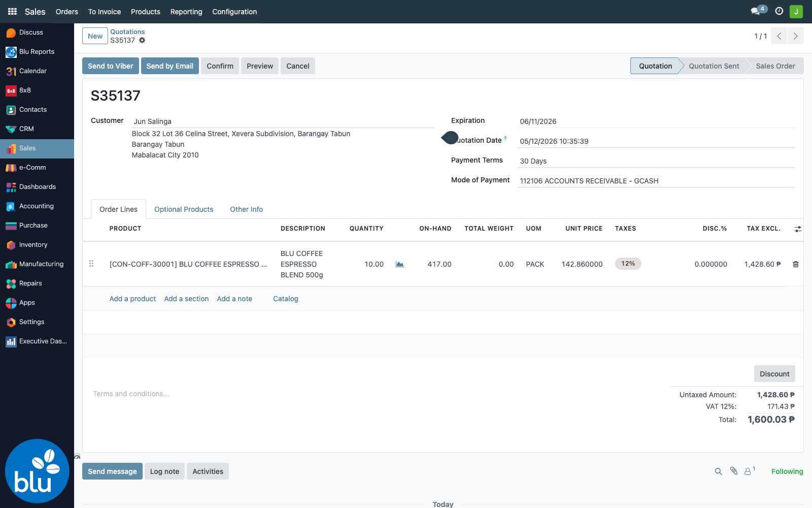
Task: Set status to Sales Order
Action: (775, 66)
